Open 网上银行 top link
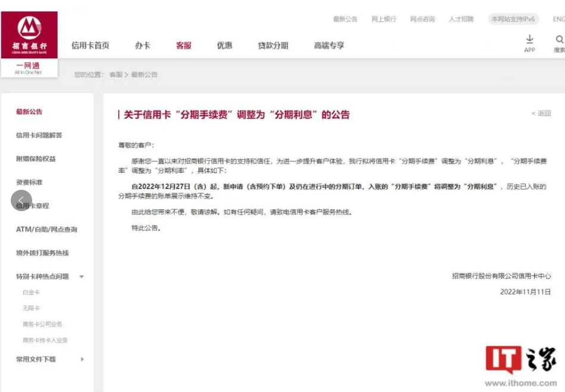Image resolution: width=565 pixels, height=392 pixels. coord(384,19)
